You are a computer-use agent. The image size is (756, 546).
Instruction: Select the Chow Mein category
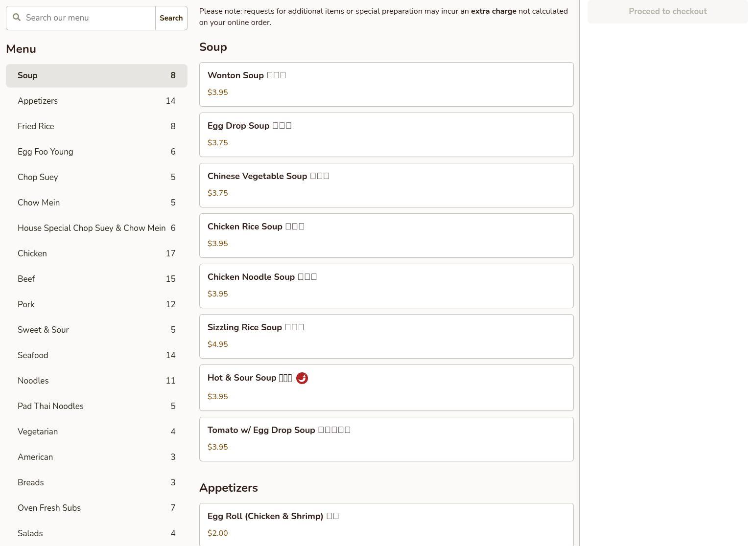pyautogui.click(x=96, y=203)
